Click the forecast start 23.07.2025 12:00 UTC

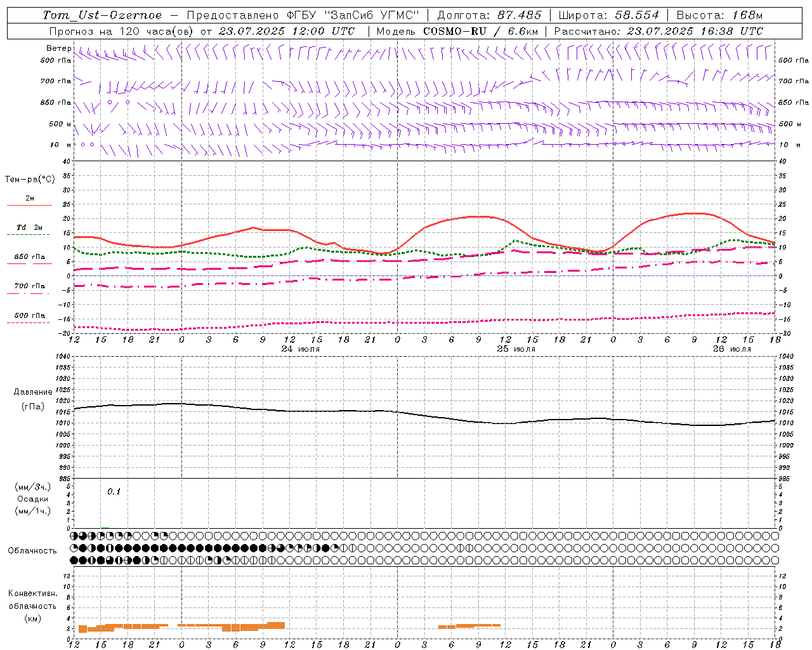click(287, 31)
